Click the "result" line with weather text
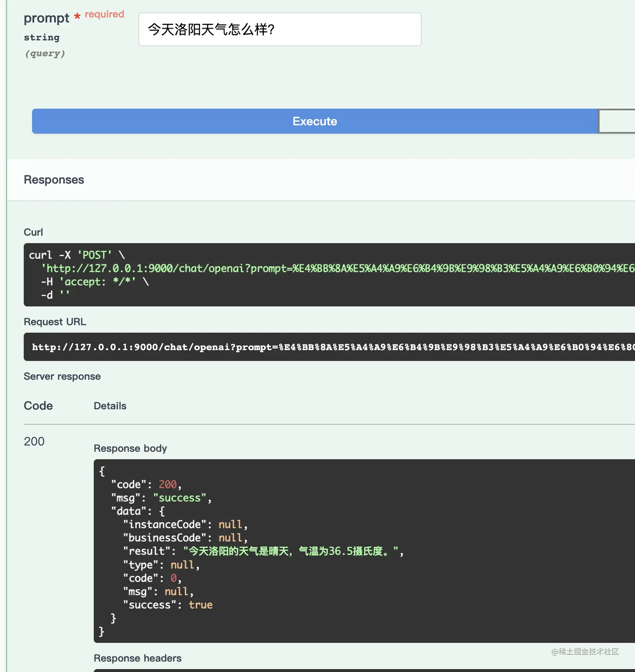The image size is (635, 672). tap(263, 551)
